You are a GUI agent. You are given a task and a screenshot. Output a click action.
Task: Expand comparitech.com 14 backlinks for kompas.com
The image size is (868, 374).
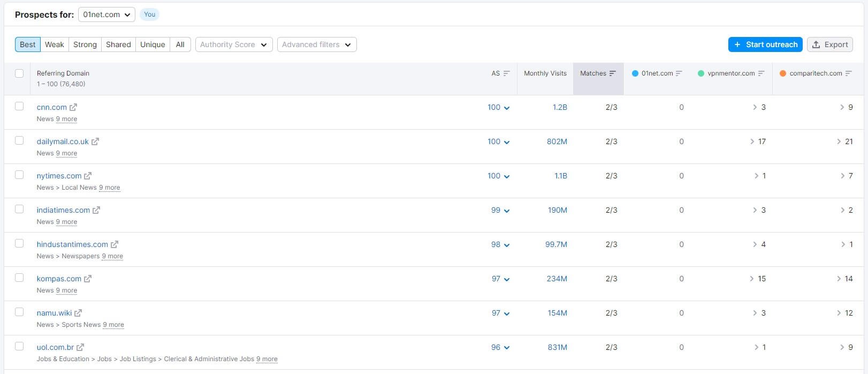[x=844, y=279]
